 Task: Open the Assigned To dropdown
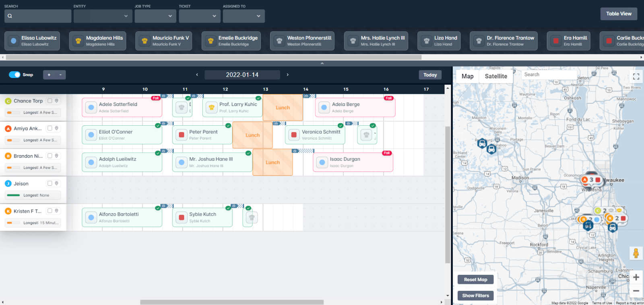click(244, 16)
